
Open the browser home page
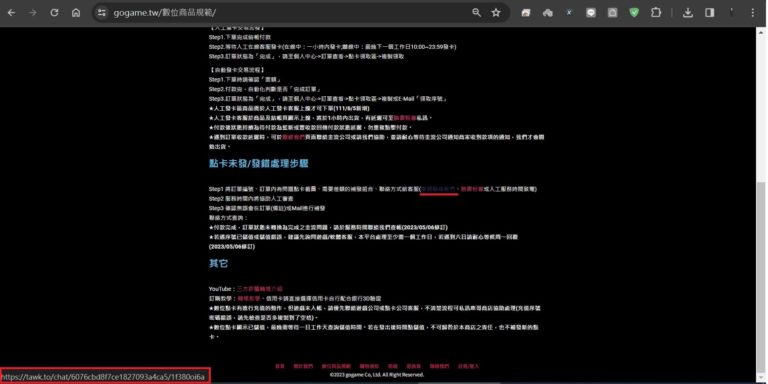coord(76,13)
